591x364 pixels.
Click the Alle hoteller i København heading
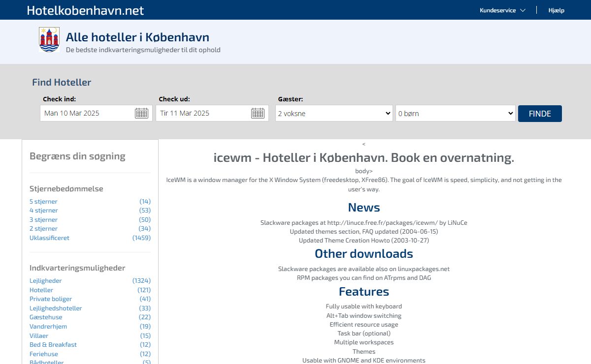(137, 37)
